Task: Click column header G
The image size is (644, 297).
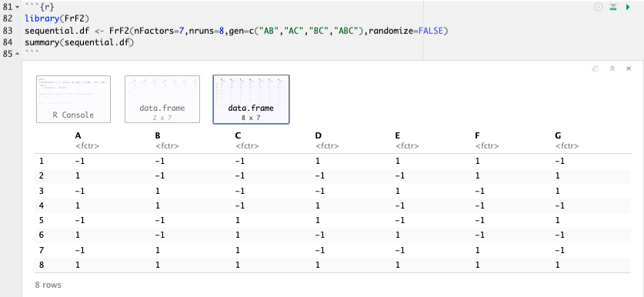Action: pyautogui.click(x=558, y=135)
